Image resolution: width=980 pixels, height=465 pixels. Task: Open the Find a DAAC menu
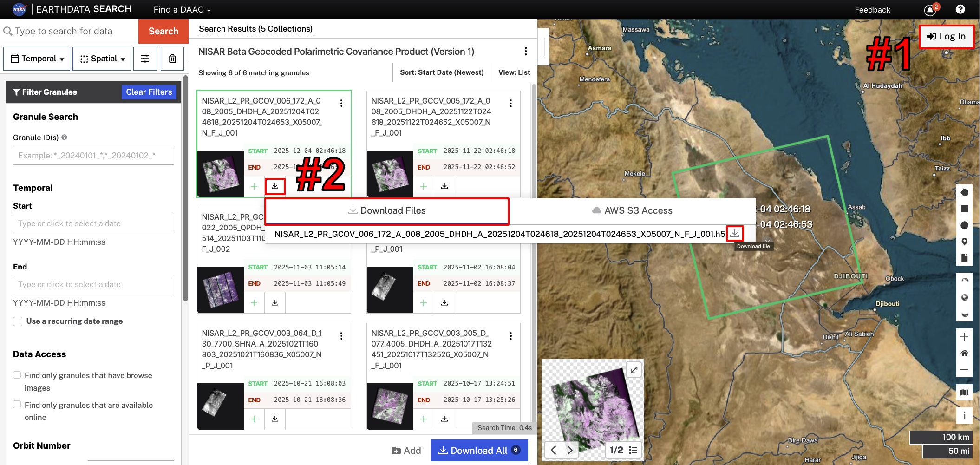tap(181, 9)
